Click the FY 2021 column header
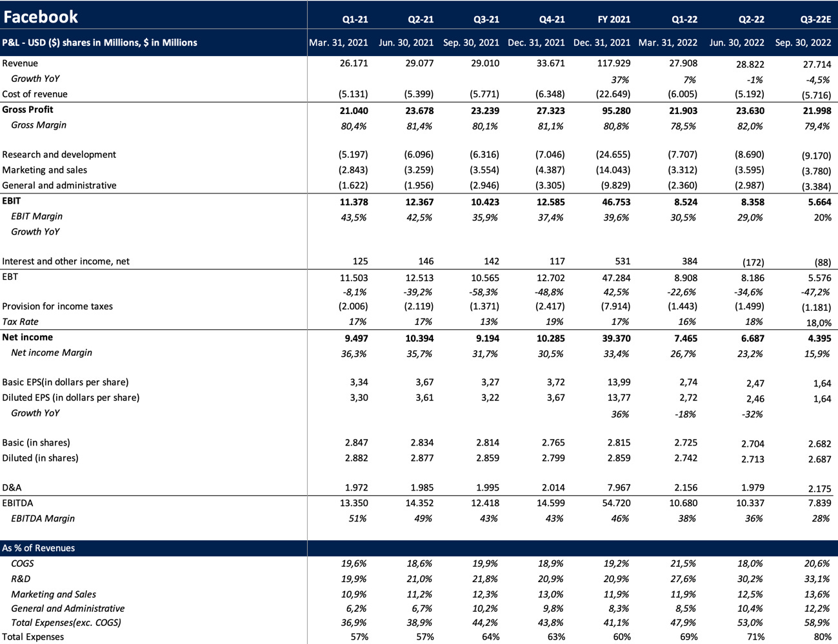838x644 pixels. (x=614, y=19)
